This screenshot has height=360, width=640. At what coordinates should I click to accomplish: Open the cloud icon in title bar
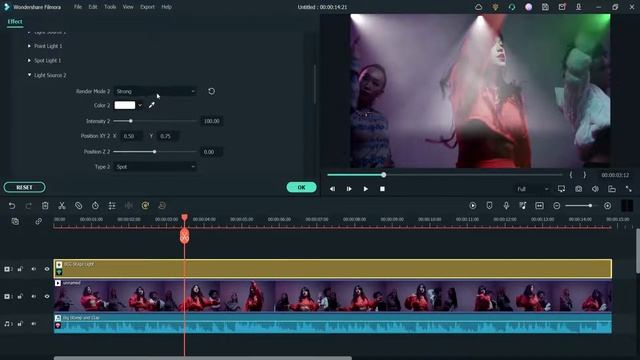pos(478,7)
